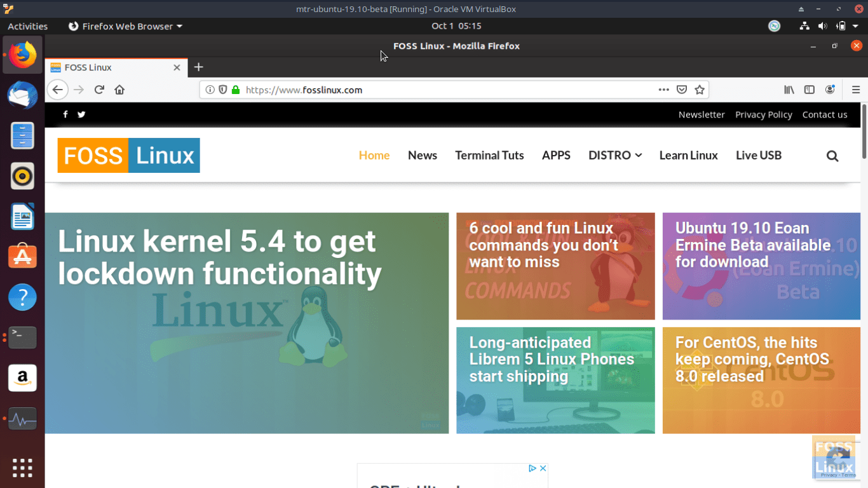
Task: Click the page vertical scrollbar
Action: pos(864,131)
